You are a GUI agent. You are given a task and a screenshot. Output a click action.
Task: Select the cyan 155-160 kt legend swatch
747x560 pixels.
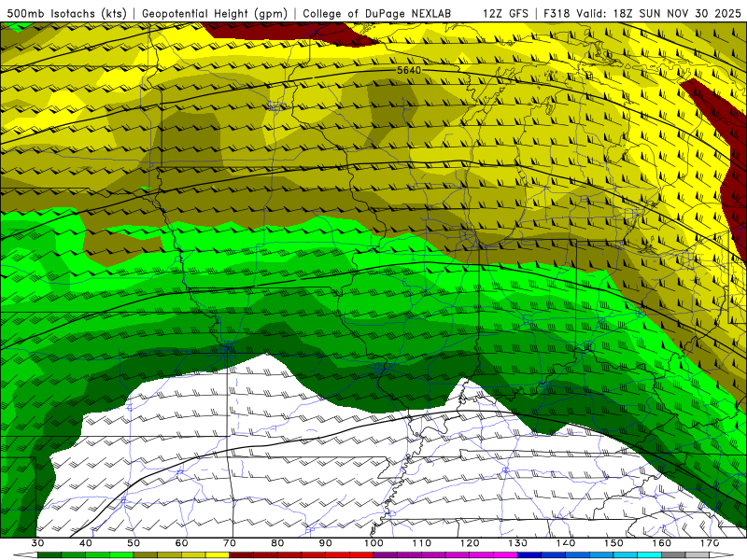tap(650, 555)
